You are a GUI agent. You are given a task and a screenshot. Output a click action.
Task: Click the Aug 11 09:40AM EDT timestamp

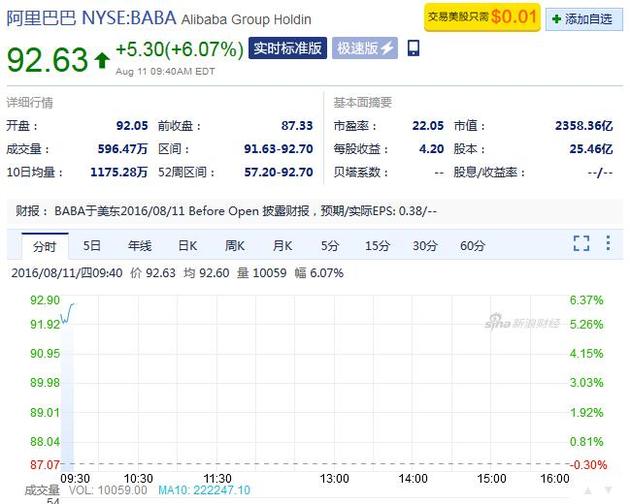coord(165,72)
